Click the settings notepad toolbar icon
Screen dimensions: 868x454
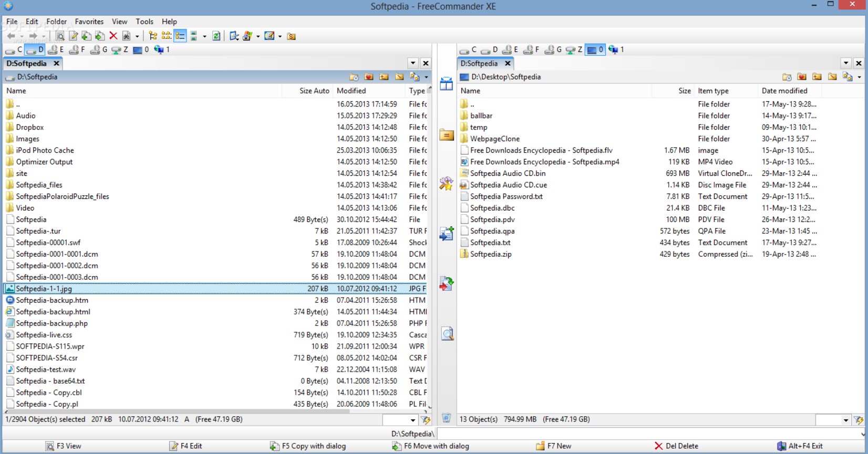(268, 36)
